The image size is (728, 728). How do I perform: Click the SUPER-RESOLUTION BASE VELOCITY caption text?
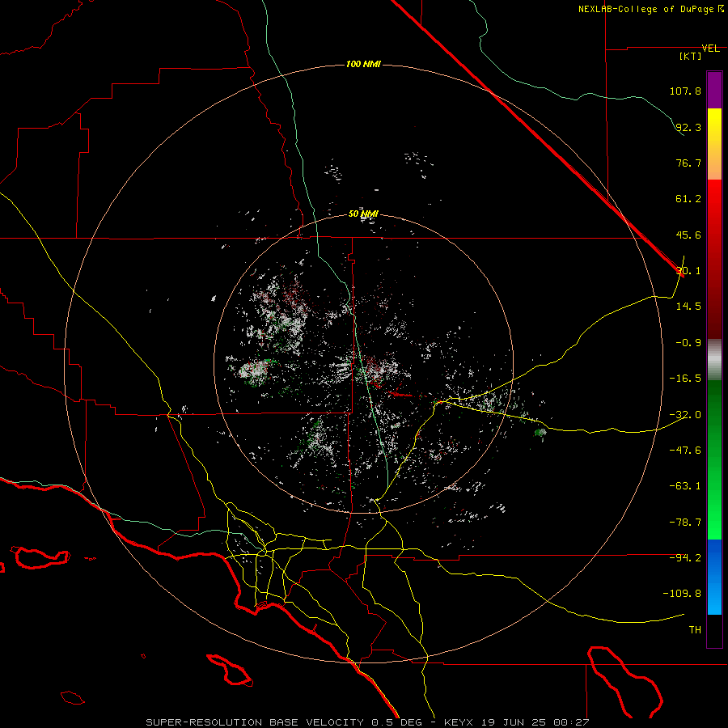click(x=255, y=722)
